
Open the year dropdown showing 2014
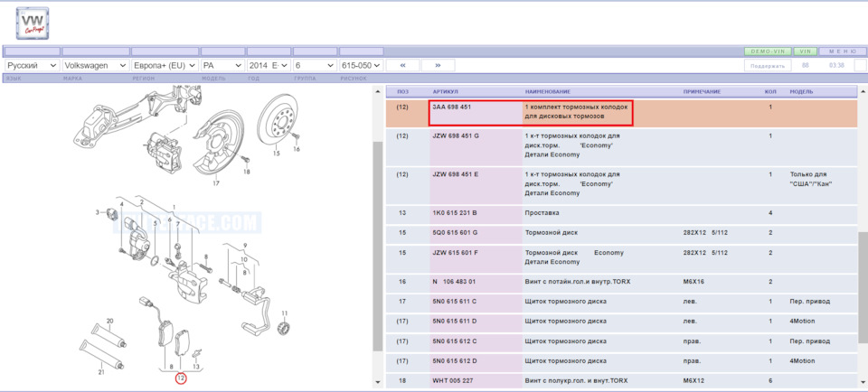pyautogui.click(x=269, y=65)
